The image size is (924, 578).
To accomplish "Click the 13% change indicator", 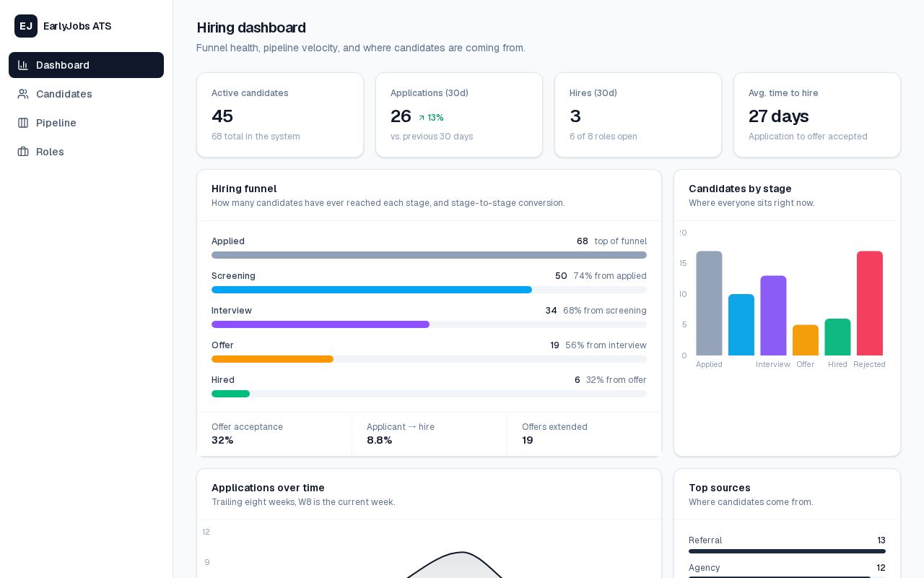I will point(431,118).
